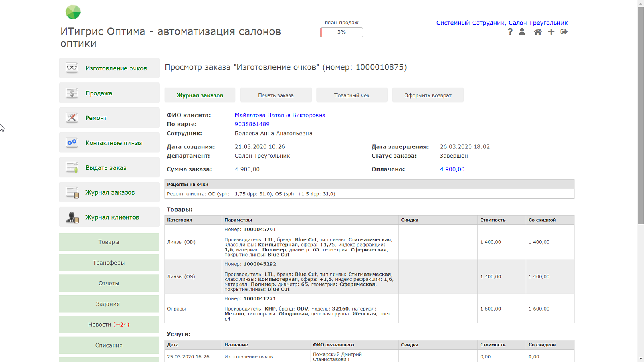Click the Списания sidebar button
The image size is (644, 362).
109,345
